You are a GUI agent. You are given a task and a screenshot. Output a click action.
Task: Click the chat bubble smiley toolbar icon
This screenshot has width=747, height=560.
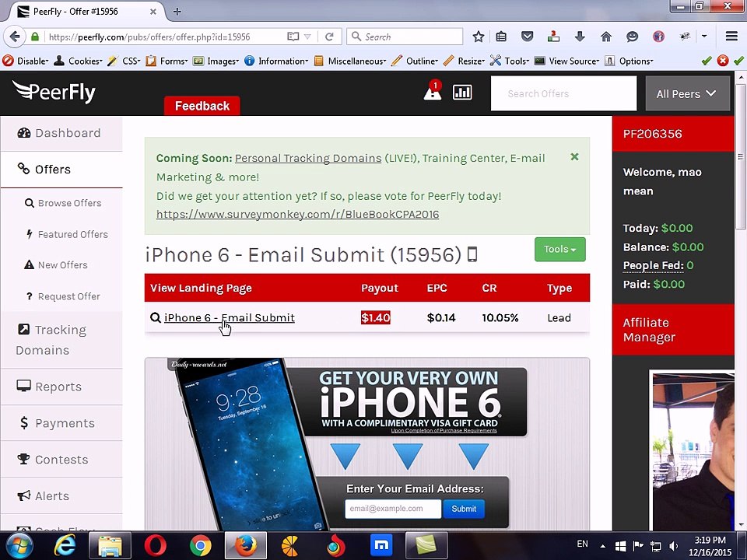point(632,37)
